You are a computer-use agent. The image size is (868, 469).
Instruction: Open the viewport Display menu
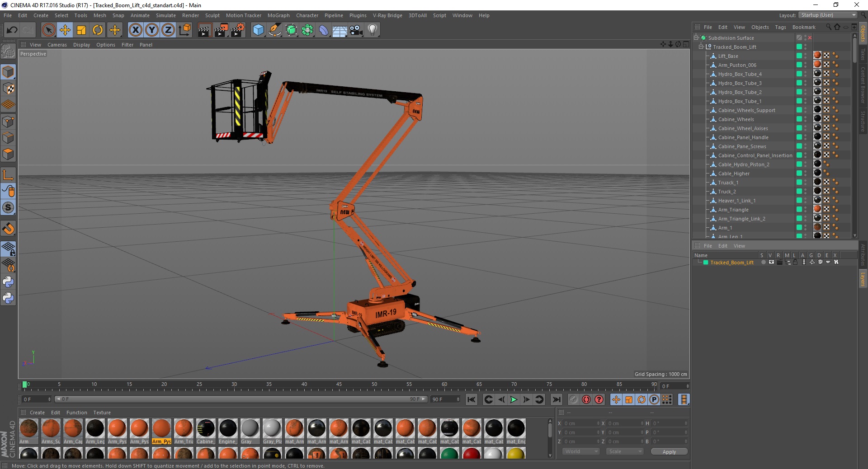[81, 45]
